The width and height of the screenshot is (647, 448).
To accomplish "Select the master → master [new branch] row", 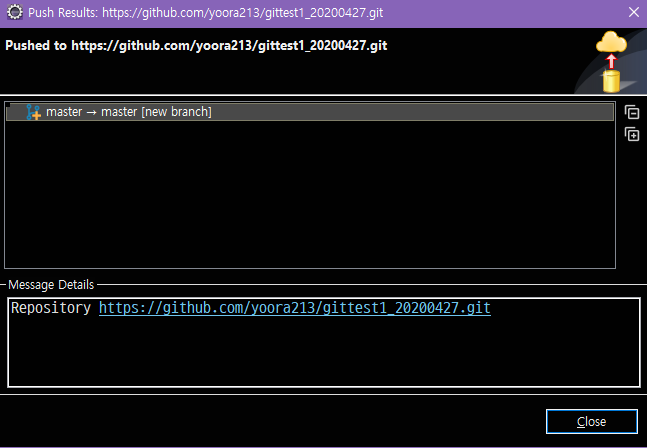I will (310, 112).
